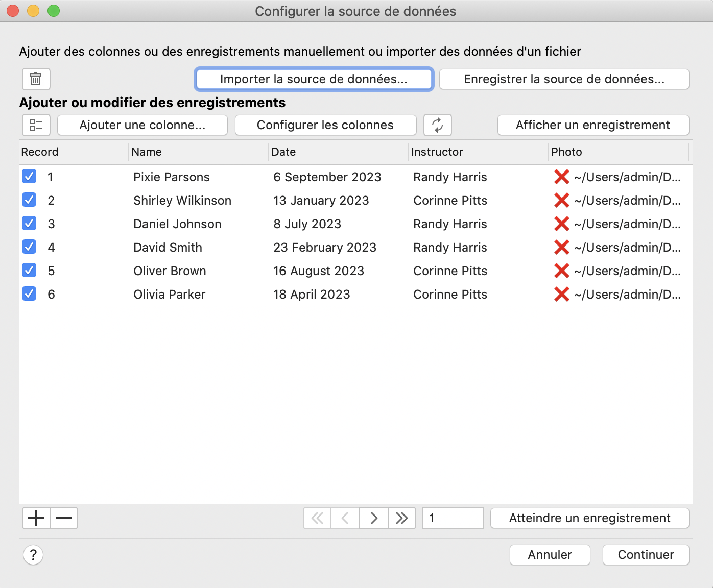This screenshot has width=713, height=588.
Task: Sort by the Date column header
Action: pyautogui.click(x=339, y=152)
